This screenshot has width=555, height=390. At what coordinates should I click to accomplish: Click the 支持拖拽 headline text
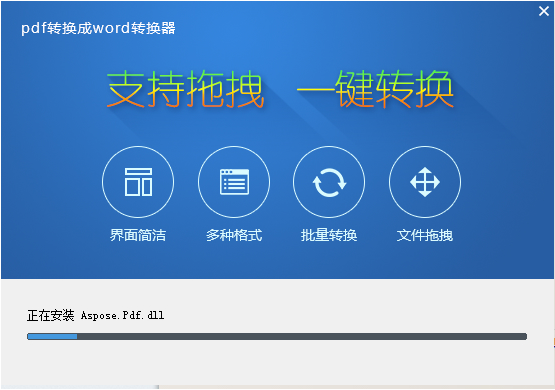(x=185, y=88)
